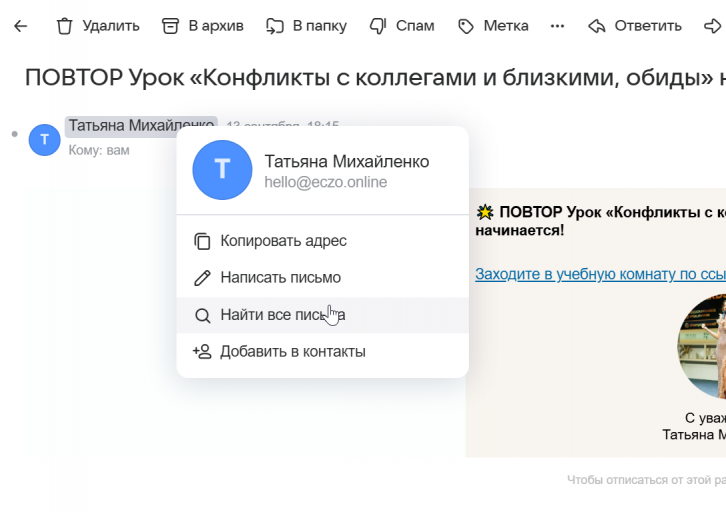726x512 pixels.
Task: Click sender name 'Татьяна Михайленко' in header
Action: click(141, 126)
